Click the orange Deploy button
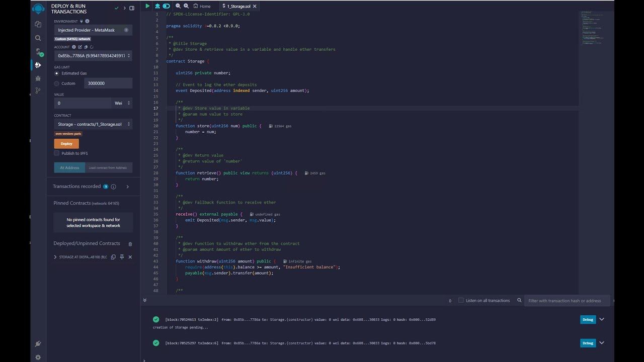 pyautogui.click(x=66, y=144)
